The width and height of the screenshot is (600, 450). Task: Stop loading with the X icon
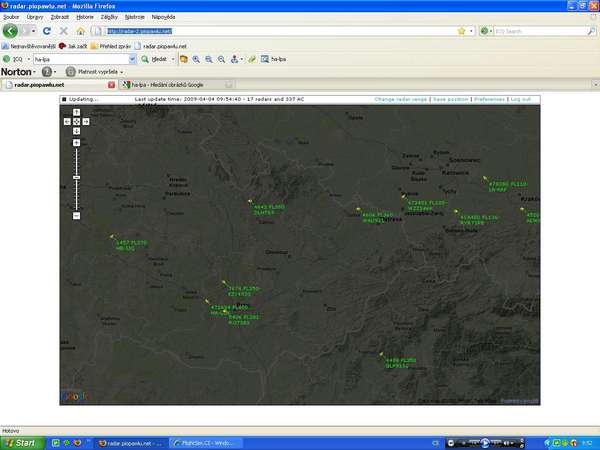click(64, 31)
